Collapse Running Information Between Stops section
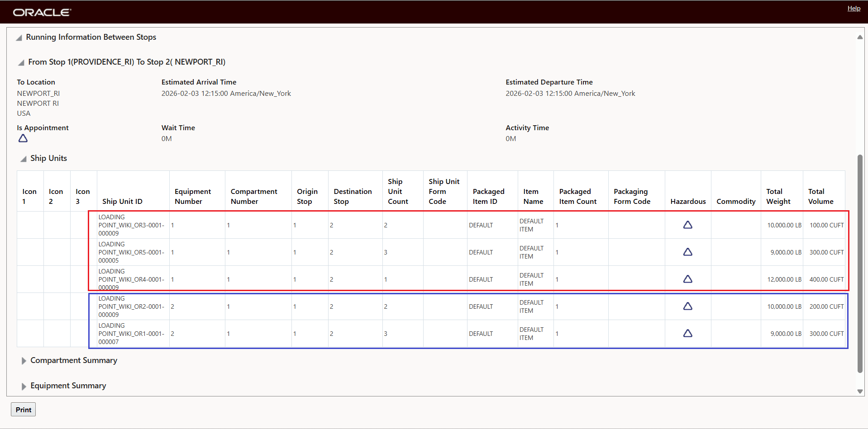This screenshot has height=429, width=868. point(19,38)
